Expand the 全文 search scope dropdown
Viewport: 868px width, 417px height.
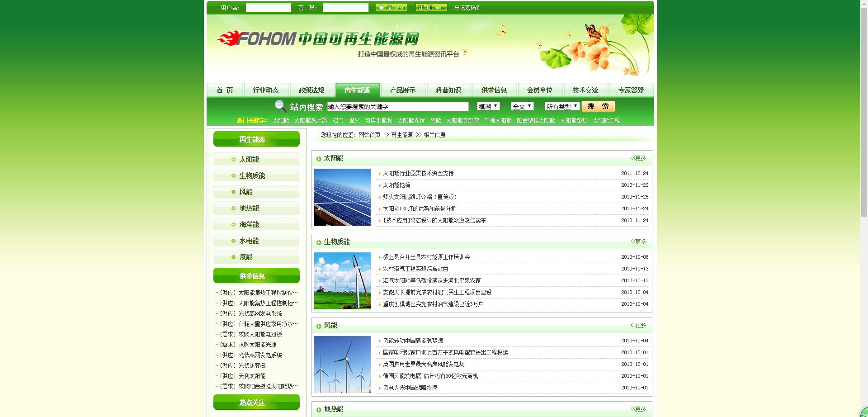click(522, 106)
